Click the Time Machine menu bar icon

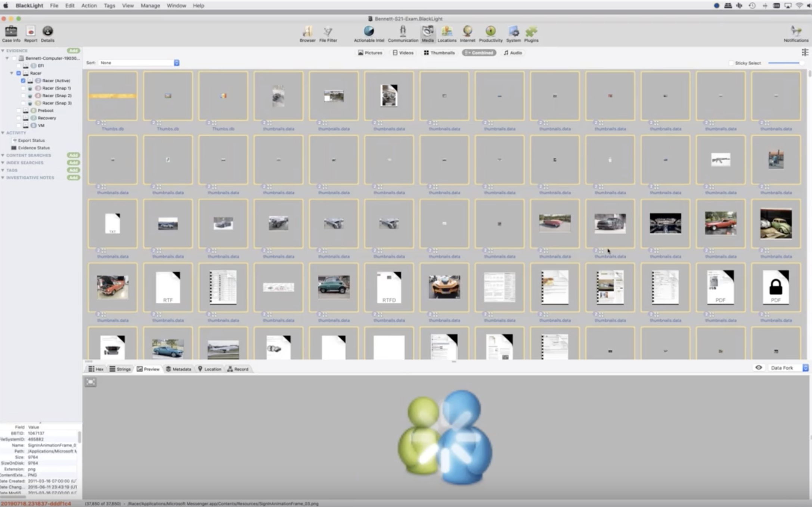(752, 6)
